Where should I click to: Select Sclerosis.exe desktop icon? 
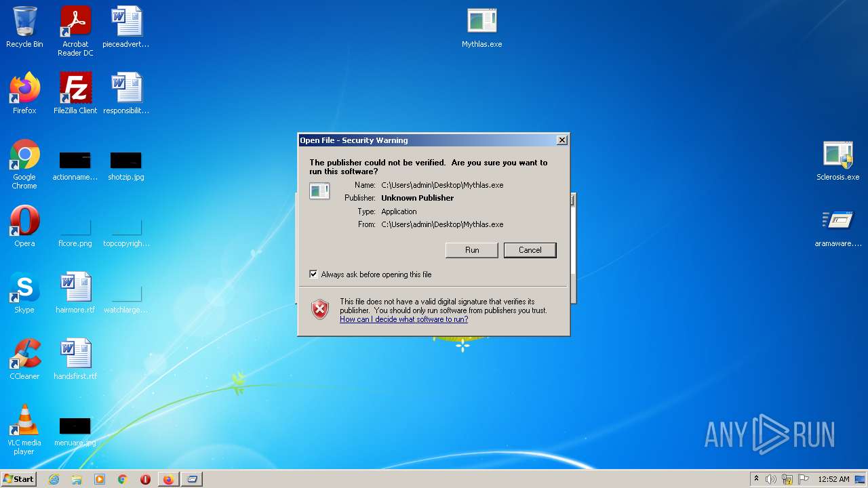point(838,161)
